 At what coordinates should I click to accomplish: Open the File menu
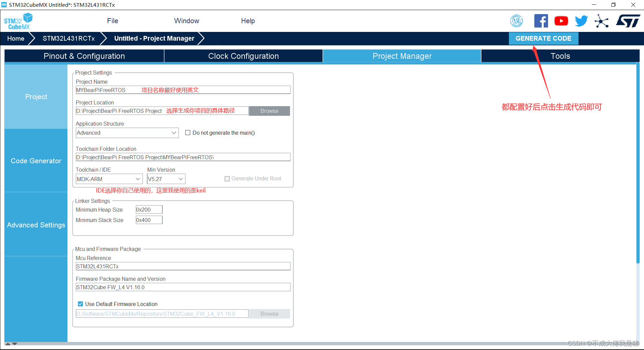pyautogui.click(x=113, y=21)
